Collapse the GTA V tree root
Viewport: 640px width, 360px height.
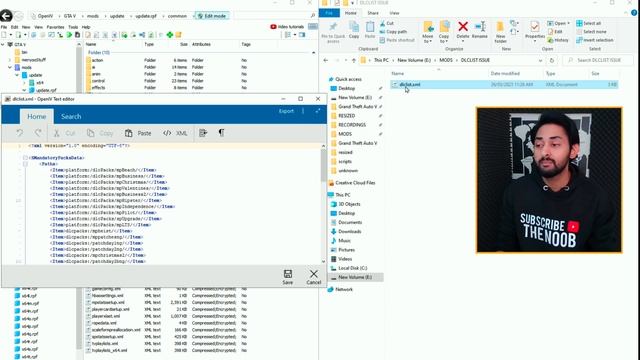click(3, 44)
